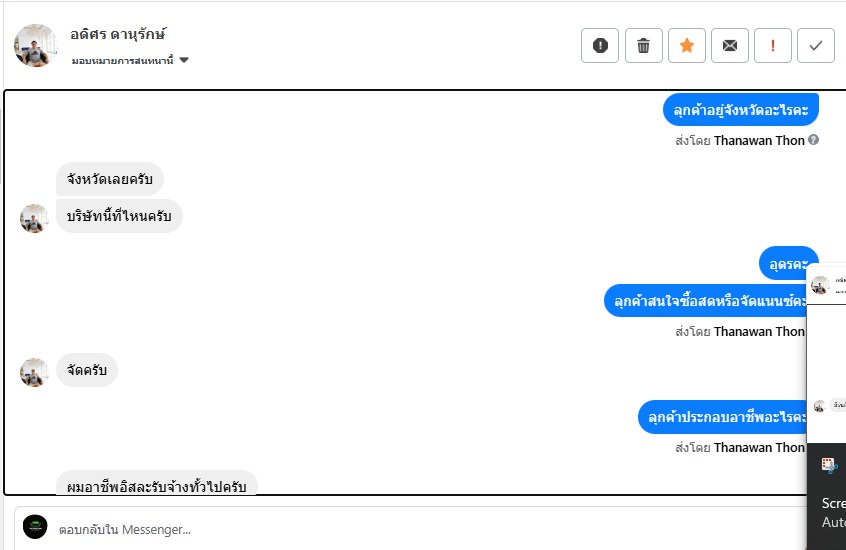Click the บริษัทนี้ที่ไหนครับ message bubble
Viewport: 846px width, 550px height.
119,216
